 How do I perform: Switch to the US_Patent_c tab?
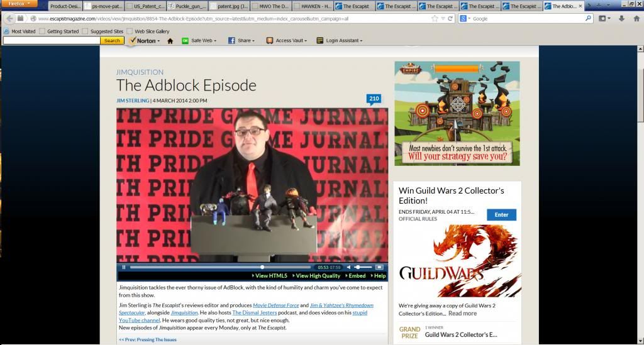tap(145, 6)
